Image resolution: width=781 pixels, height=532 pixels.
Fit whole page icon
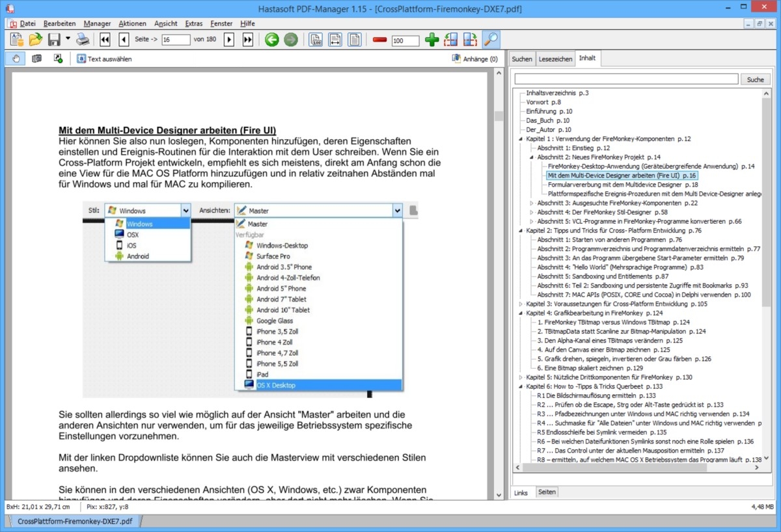[x=354, y=40]
